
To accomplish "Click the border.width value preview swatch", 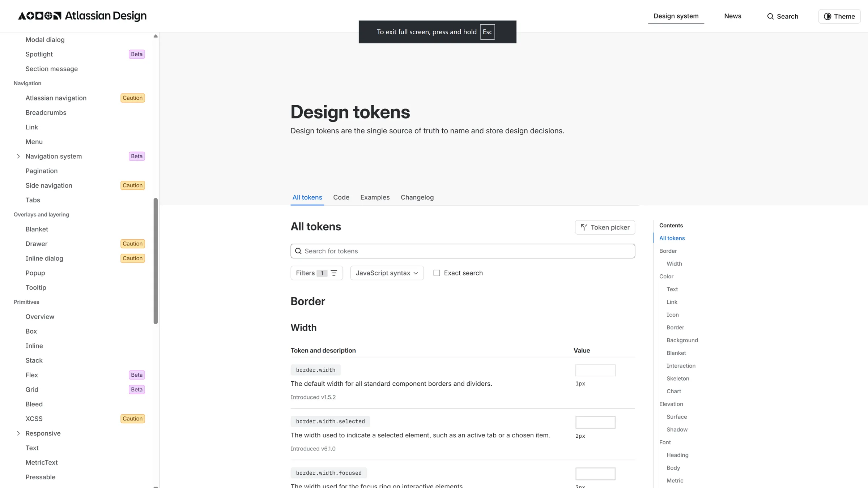I will point(595,370).
